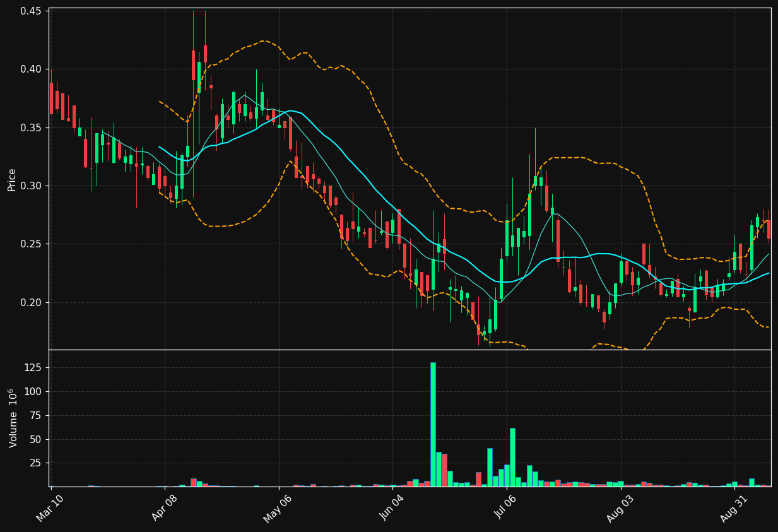Click the 'May 06' date tick label

[x=278, y=508]
